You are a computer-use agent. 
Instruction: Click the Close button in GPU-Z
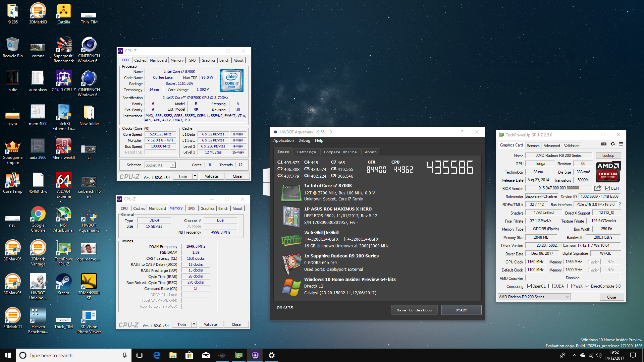611,297
